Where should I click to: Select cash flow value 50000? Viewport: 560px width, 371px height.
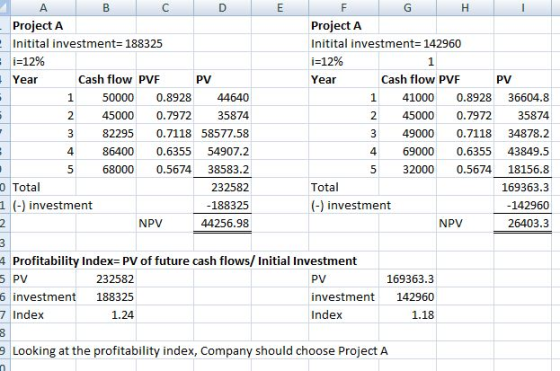coord(118,97)
